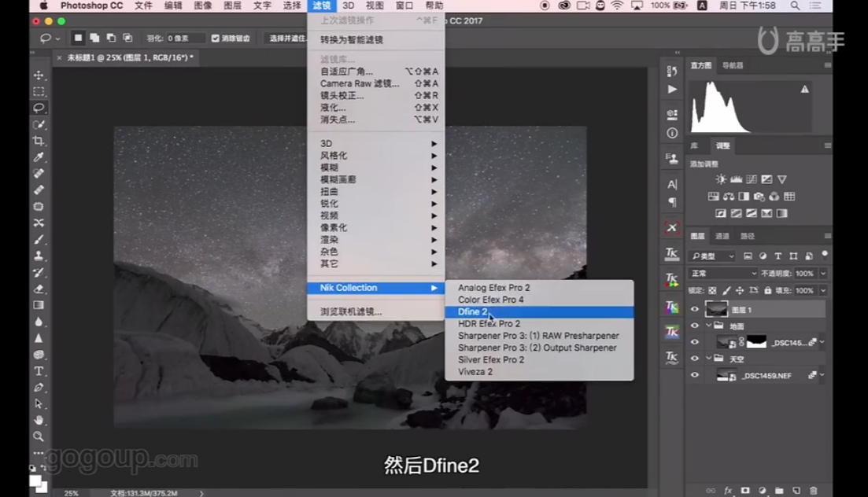Toggle lock all for layer
Image resolution: width=868 pixels, height=497 pixels.
pyautogui.click(x=767, y=290)
